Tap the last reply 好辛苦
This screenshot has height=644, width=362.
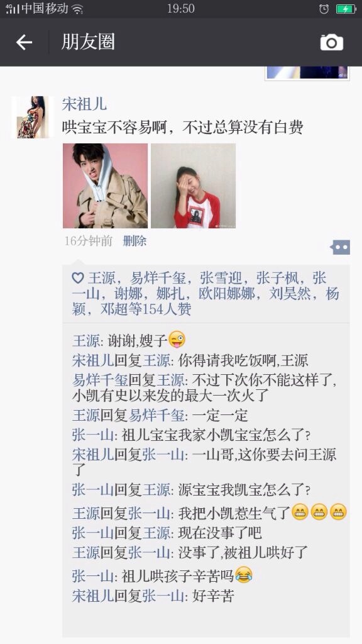pyautogui.click(x=153, y=596)
